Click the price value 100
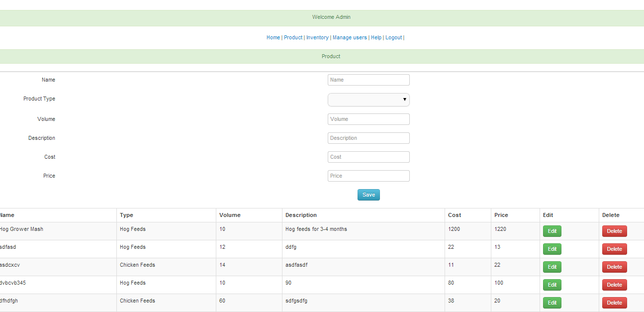644x312 pixels. [499, 283]
